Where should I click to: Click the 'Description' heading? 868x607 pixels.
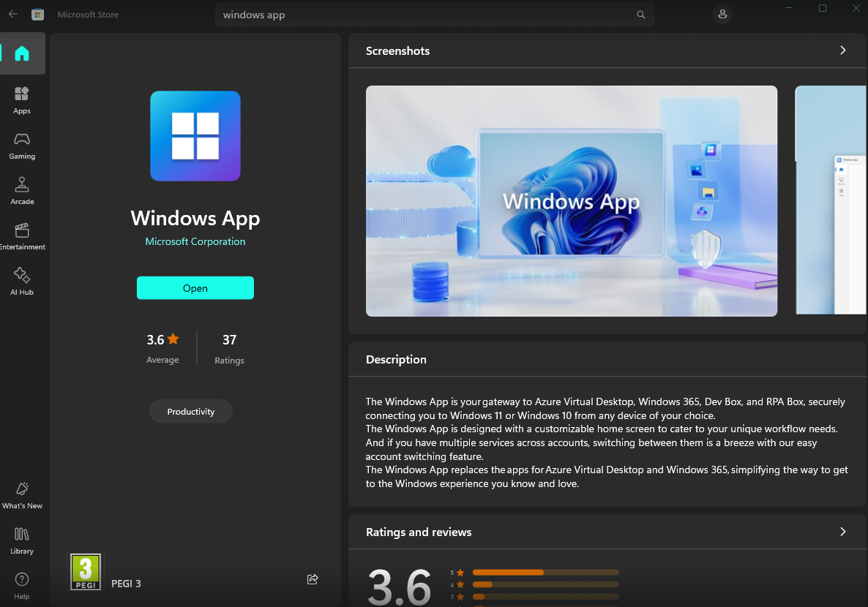tap(396, 360)
